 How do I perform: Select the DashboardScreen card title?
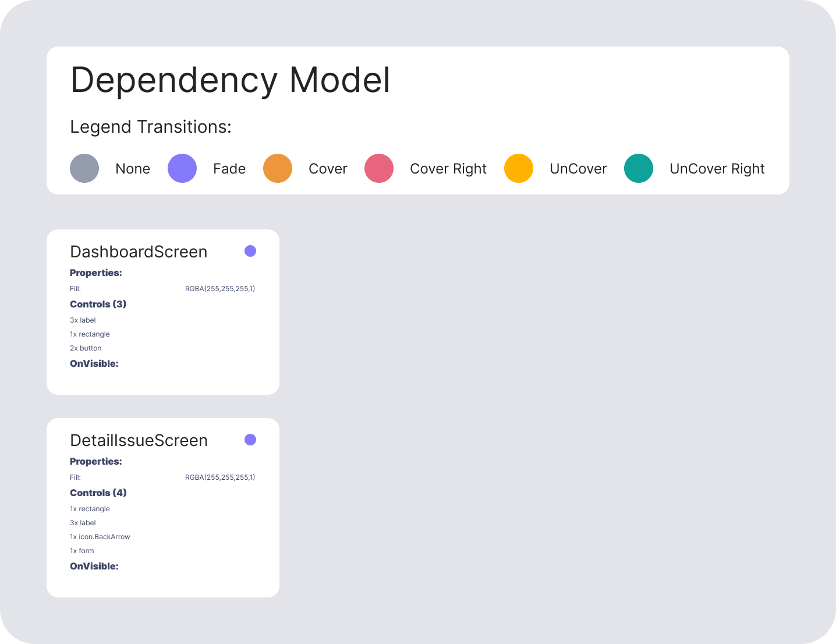pyautogui.click(x=139, y=252)
